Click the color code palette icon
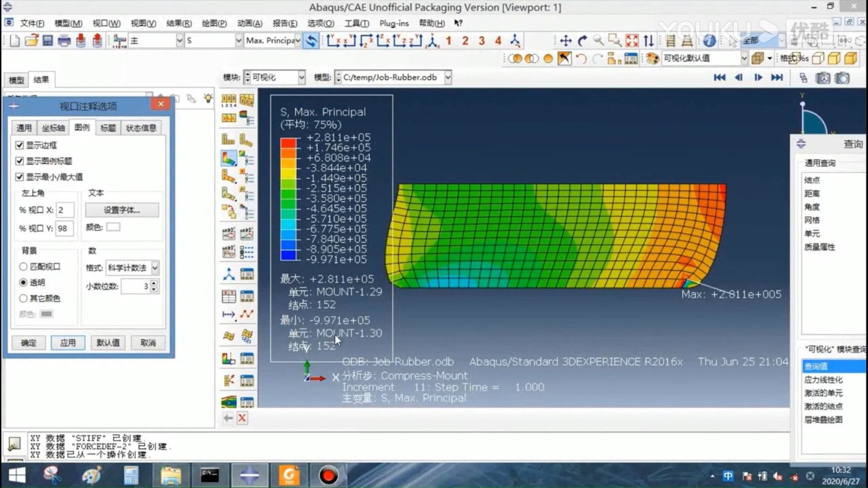This screenshot has height=488, width=868. point(652,58)
